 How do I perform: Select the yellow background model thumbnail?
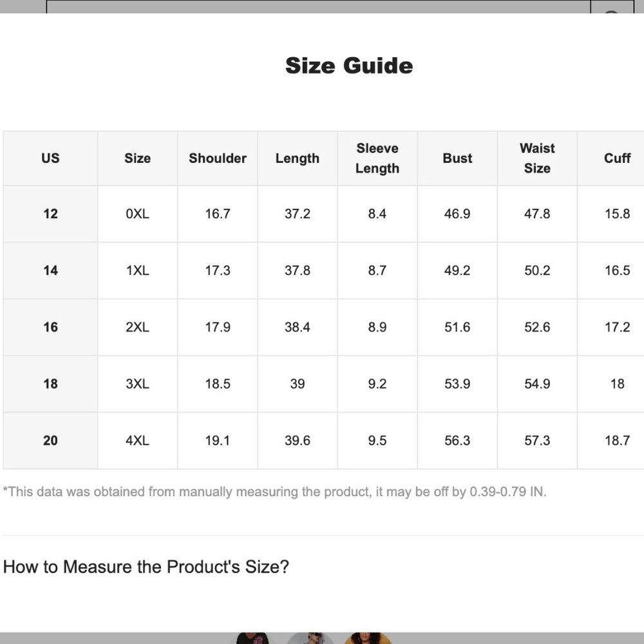pyautogui.click(x=368, y=638)
